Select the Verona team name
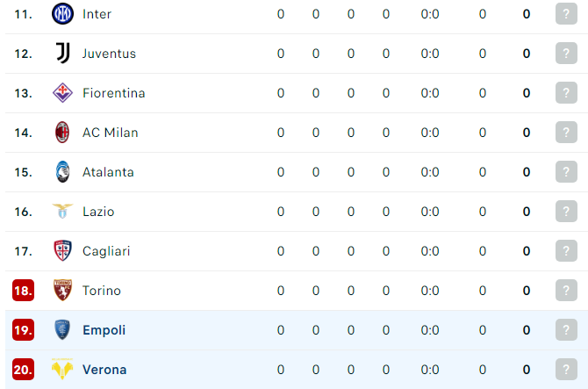This screenshot has width=588, height=389. tap(104, 370)
